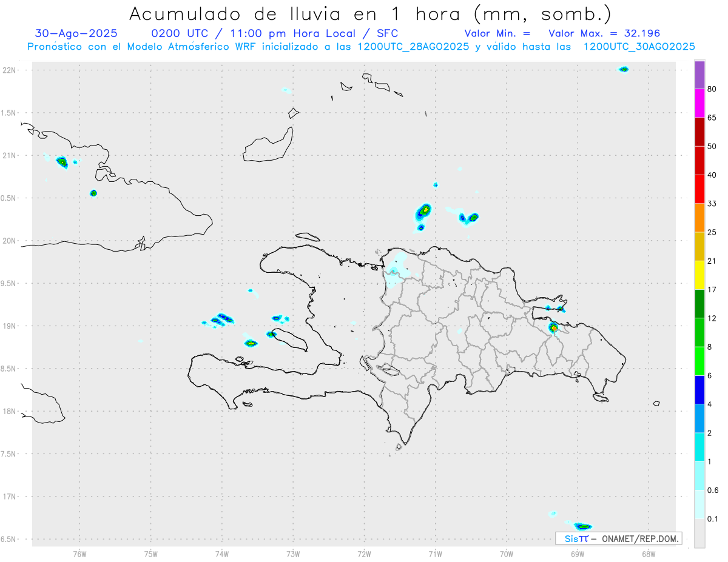Screen dimensions: 728x562
Task: Click the '6.5N' latitude label
Action: (9, 539)
